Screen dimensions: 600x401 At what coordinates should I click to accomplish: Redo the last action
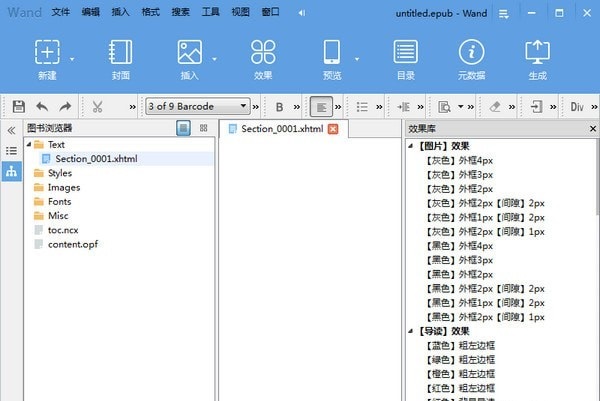(65, 106)
